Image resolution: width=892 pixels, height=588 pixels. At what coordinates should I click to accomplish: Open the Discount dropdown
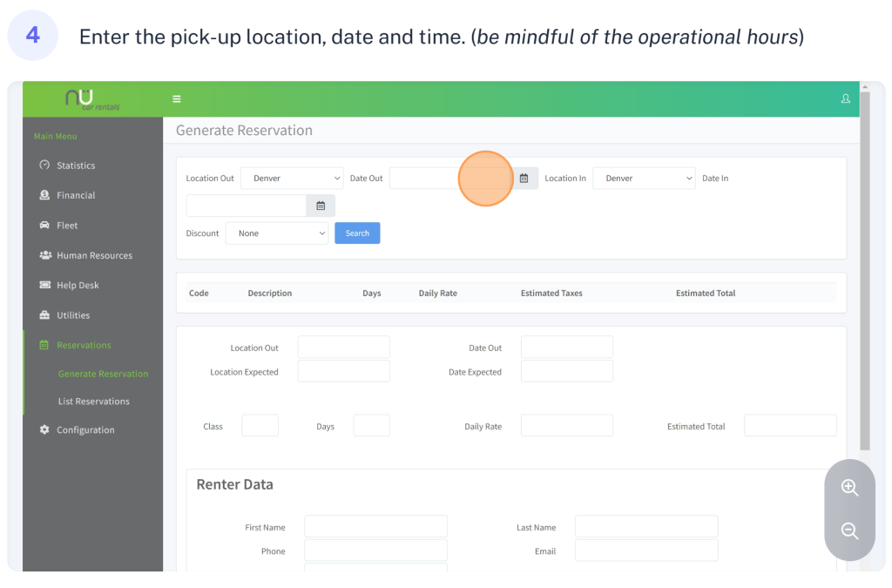[x=276, y=233]
